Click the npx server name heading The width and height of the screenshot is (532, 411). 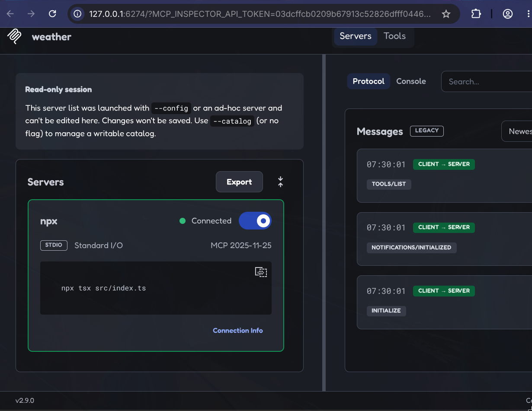(x=49, y=221)
